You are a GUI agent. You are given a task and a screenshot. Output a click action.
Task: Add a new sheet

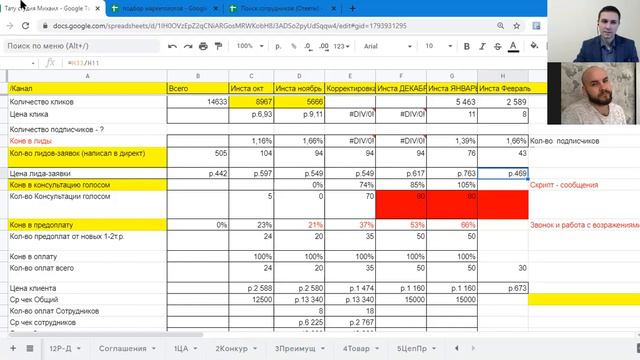[13, 348]
